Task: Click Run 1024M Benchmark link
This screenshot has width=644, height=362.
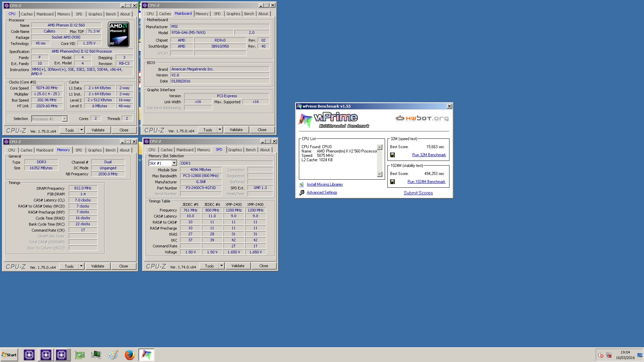Action: tap(426, 182)
